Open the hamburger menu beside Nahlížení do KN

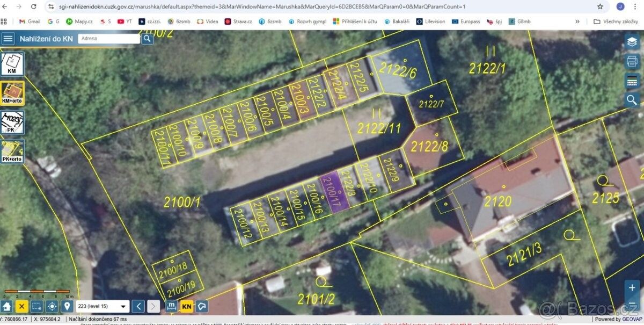click(x=8, y=38)
